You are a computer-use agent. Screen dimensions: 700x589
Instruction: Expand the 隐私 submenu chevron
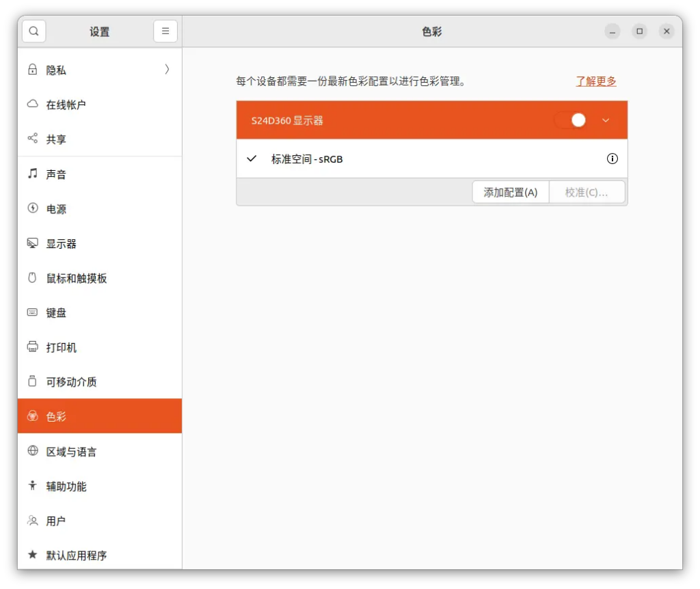point(167,70)
